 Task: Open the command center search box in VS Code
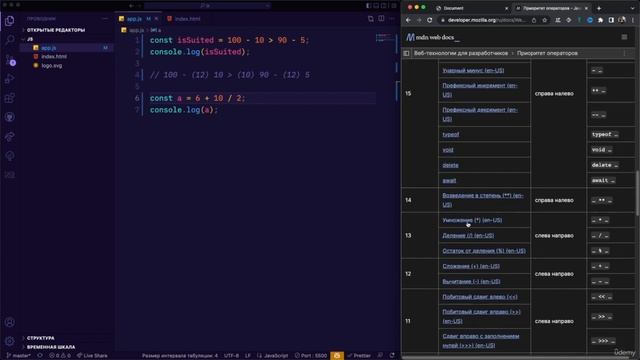208,6
